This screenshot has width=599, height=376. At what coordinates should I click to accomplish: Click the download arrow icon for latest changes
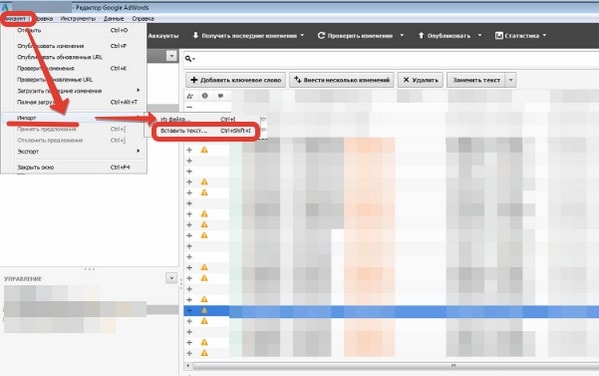pyautogui.click(x=195, y=36)
